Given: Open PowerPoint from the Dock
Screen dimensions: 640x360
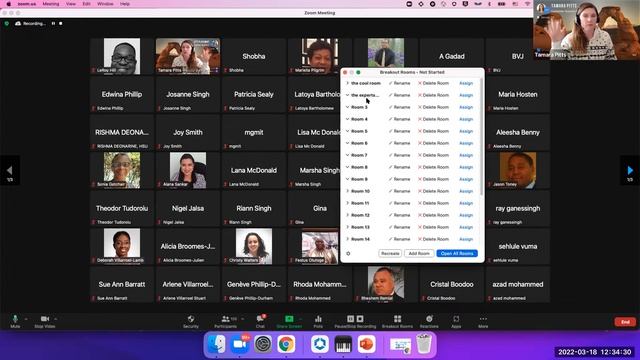Looking at the screenshot, I should coord(366,344).
